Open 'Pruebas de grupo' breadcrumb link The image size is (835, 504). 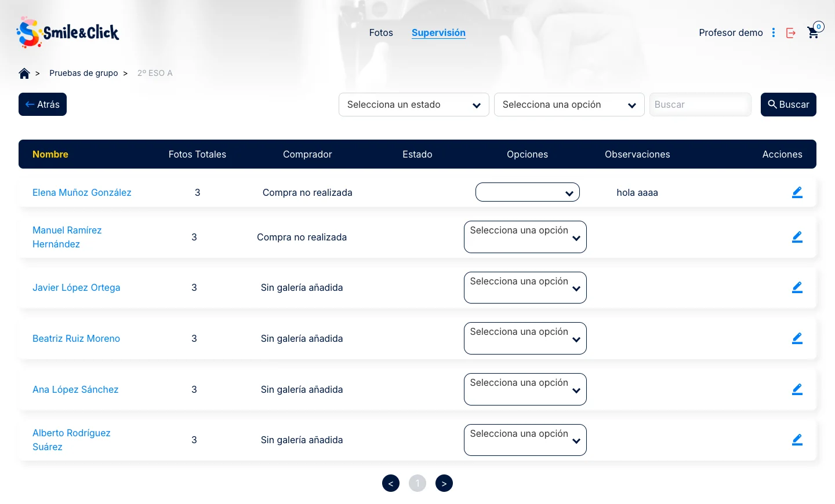coord(83,73)
